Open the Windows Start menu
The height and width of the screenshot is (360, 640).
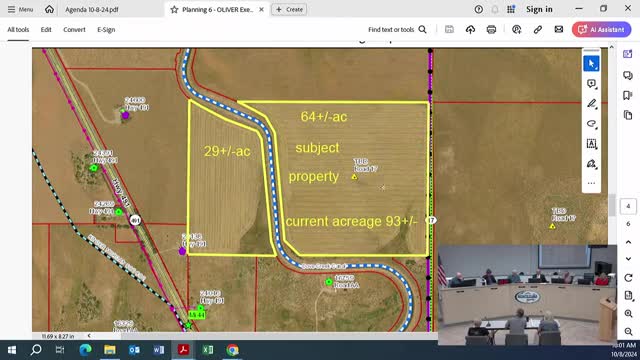[12, 350]
